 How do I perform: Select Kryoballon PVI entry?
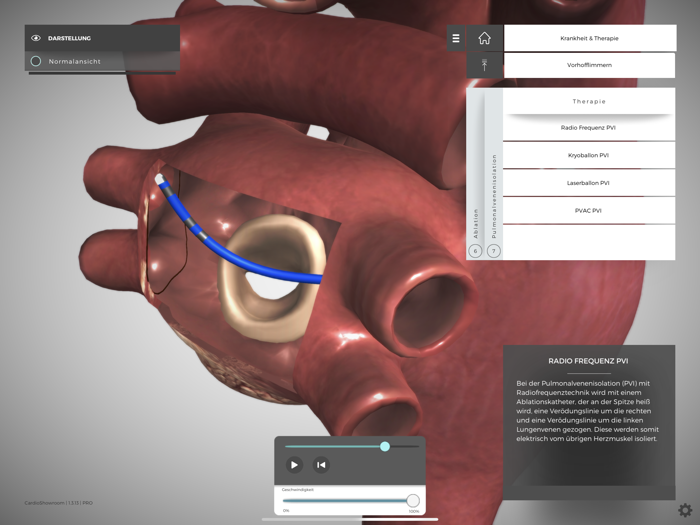click(x=589, y=155)
